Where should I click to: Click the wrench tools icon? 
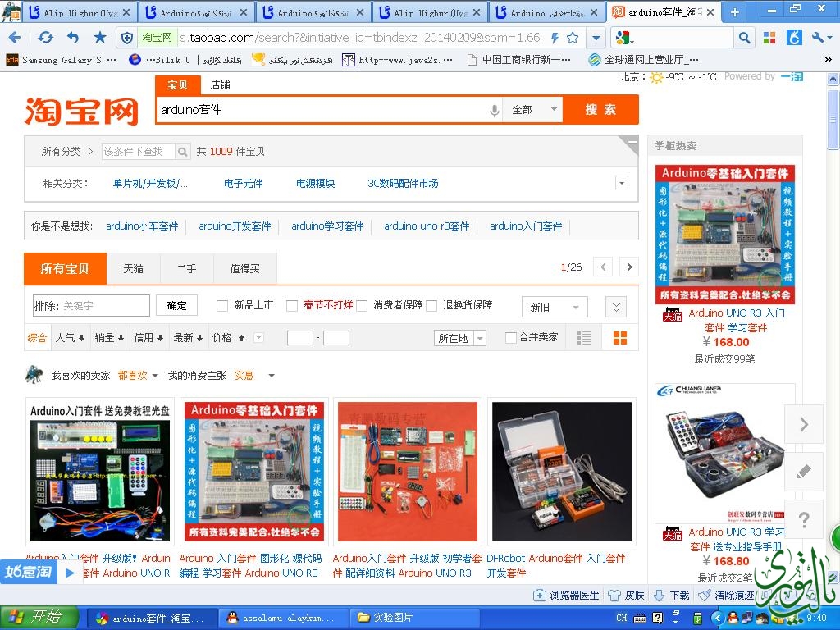[x=819, y=38]
